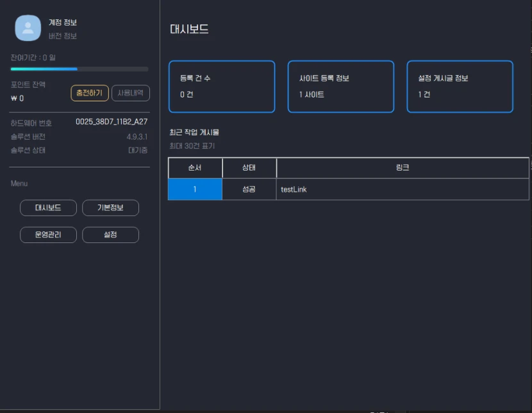
Task: Navigate to 운영관리 menu
Action: point(48,235)
